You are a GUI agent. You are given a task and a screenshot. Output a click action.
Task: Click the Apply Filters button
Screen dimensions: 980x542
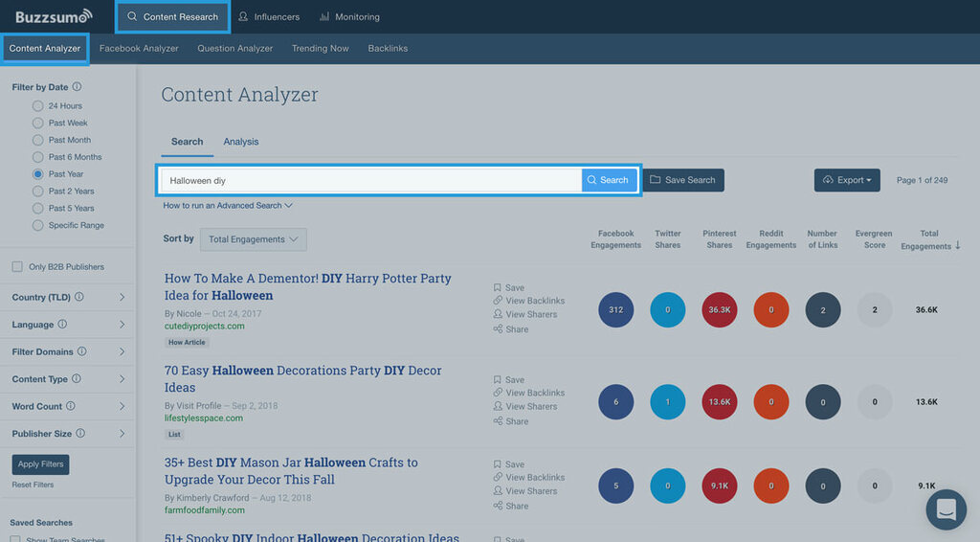pyautogui.click(x=40, y=464)
